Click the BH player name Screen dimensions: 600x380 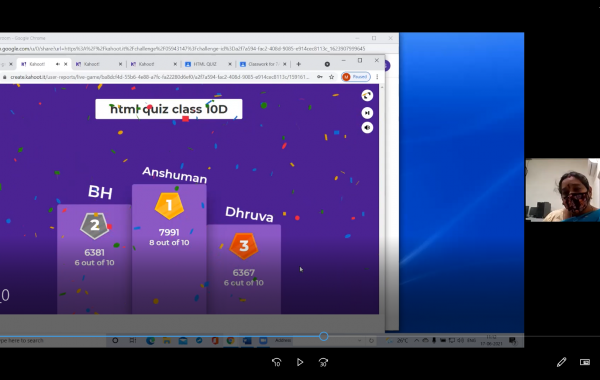click(x=100, y=192)
